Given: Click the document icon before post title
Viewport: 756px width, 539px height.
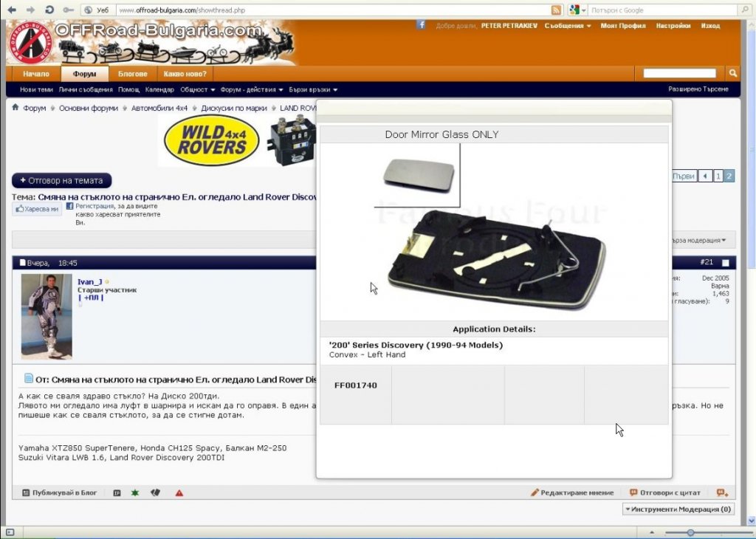Looking at the screenshot, I should tap(29, 379).
